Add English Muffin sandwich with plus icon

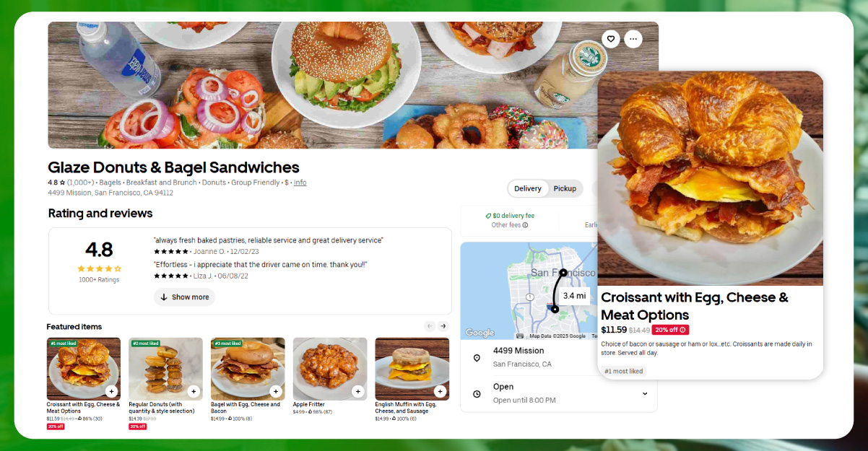440,391
